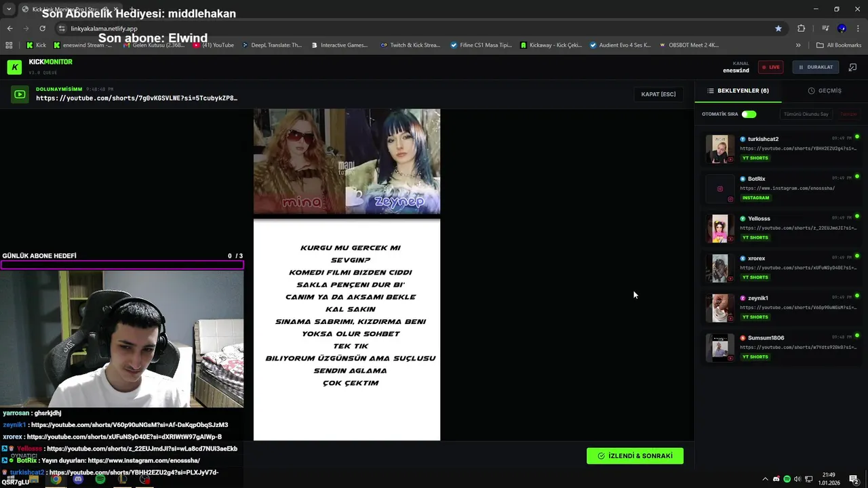868x488 pixels.
Task: Click BotRix instagram.com/enosssha URL text
Action: pos(787,188)
